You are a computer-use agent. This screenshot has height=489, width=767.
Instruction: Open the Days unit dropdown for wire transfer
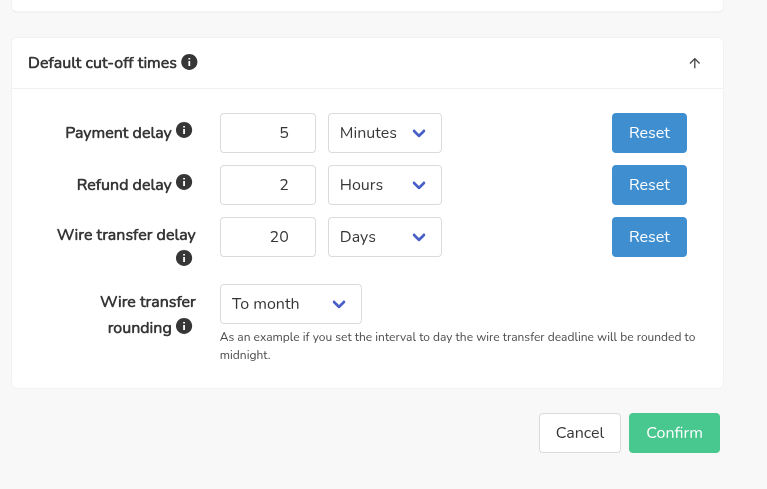pyautogui.click(x=385, y=237)
